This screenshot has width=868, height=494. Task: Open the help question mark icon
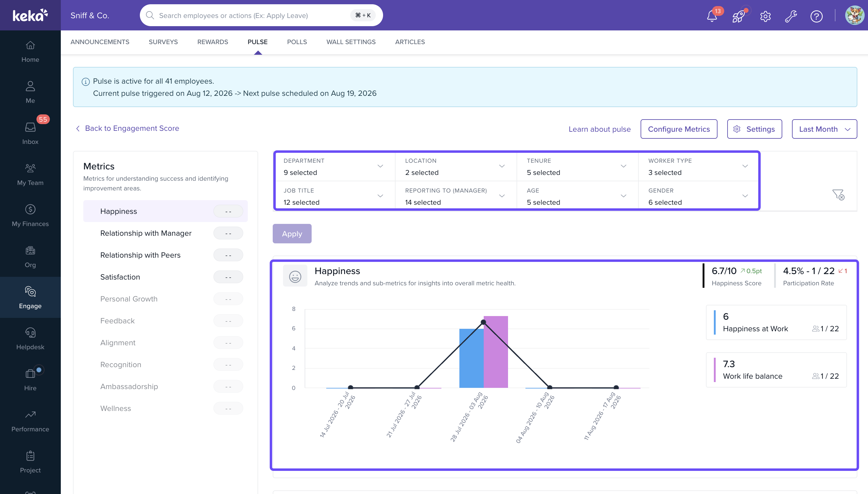click(816, 16)
